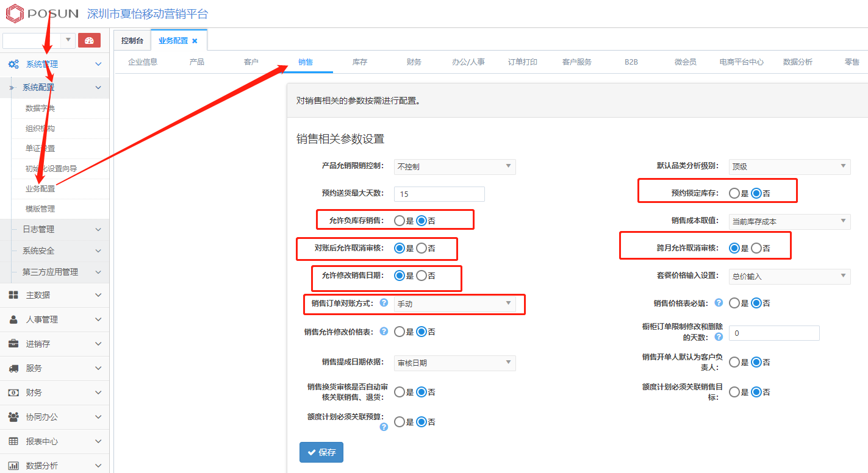The image size is (868, 473).
Task: Click the POSUN logo icon
Action: (x=15, y=13)
